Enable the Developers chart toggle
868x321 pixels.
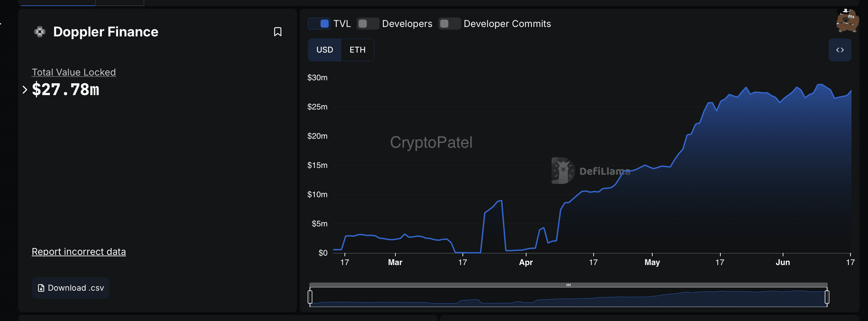(x=368, y=24)
